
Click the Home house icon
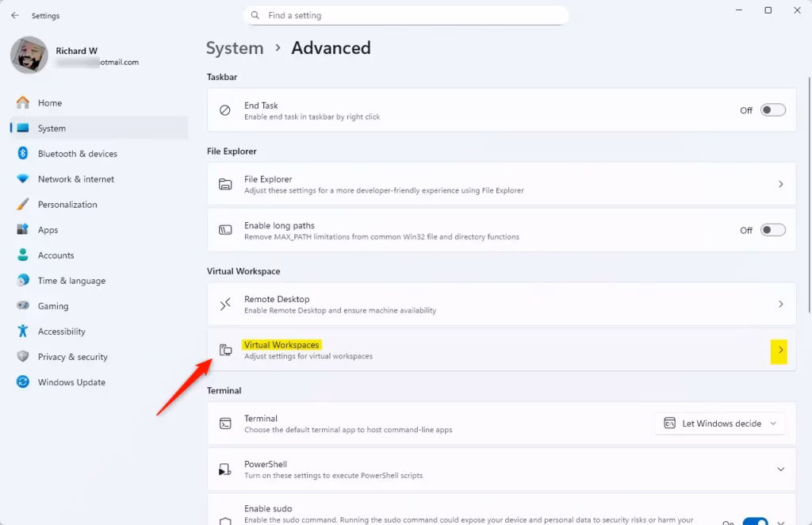[x=23, y=102]
